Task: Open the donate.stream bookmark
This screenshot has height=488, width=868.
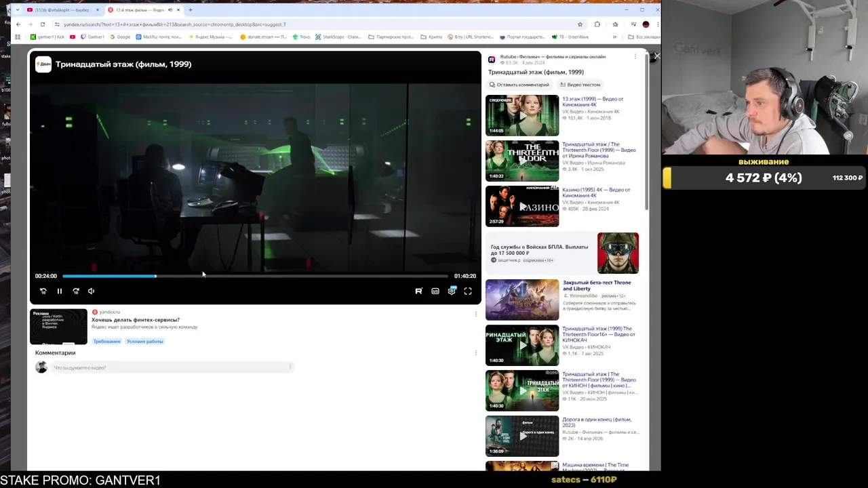Action: (x=264, y=37)
